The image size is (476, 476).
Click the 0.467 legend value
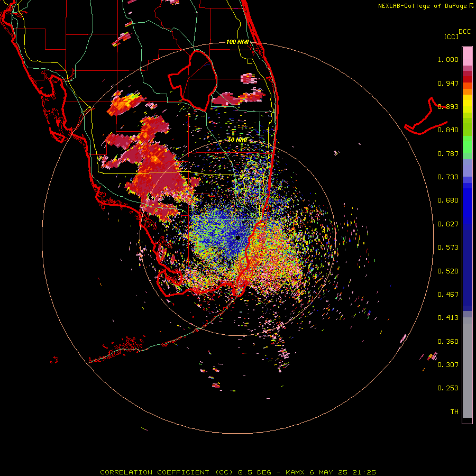pos(448,295)
